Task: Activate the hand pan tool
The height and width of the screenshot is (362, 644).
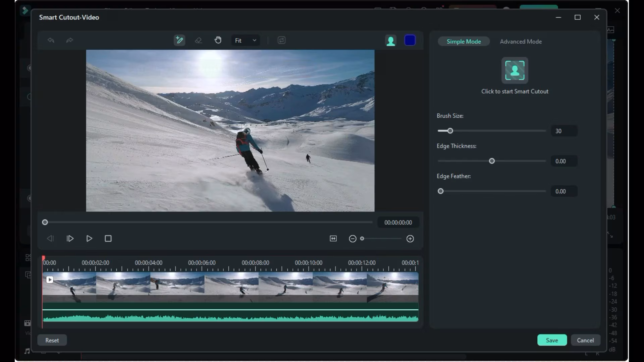Action: tap(218, 40)
